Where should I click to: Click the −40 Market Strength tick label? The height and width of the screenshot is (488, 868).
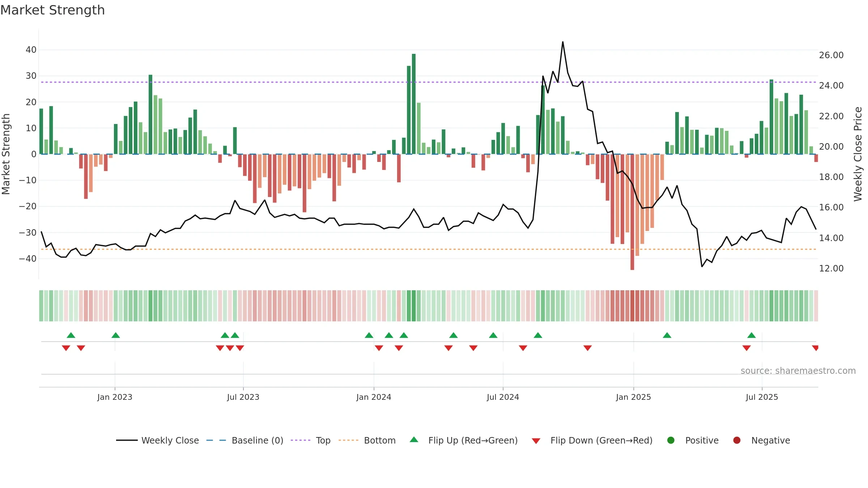coord(28,259)
